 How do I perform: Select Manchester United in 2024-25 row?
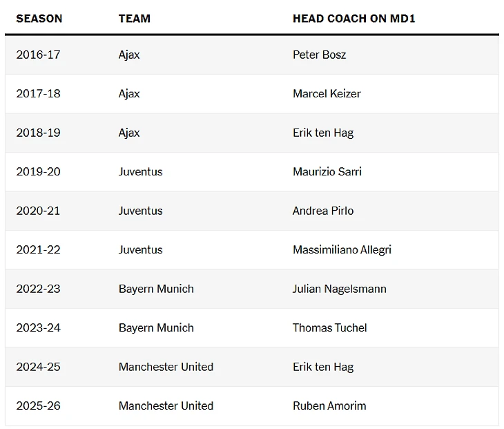tap(166, 367)
